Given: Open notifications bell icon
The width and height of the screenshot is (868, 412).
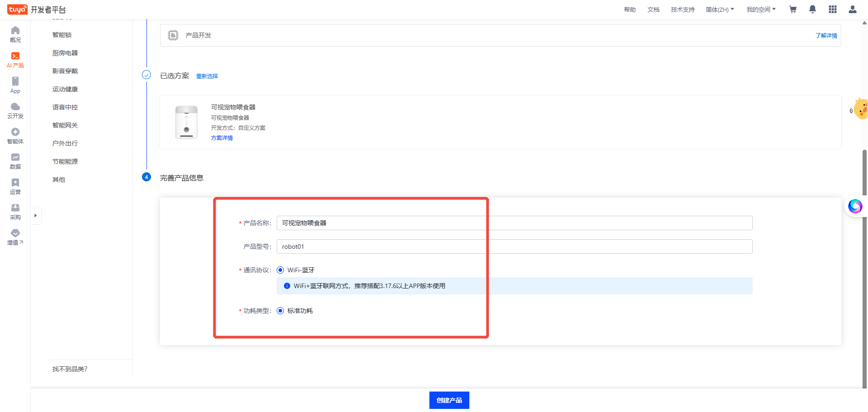Looking at the screenshot, I should [x=812, y=9].
